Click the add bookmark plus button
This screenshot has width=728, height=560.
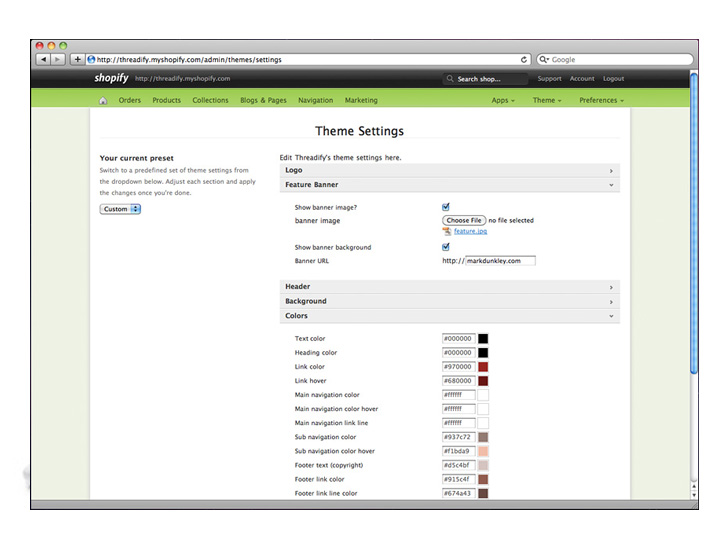point(77,60)
